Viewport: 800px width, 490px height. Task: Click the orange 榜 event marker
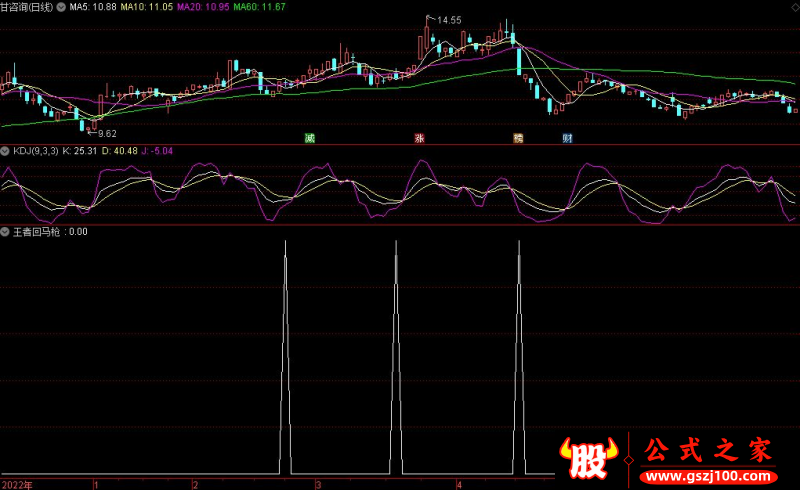(518, 139)
